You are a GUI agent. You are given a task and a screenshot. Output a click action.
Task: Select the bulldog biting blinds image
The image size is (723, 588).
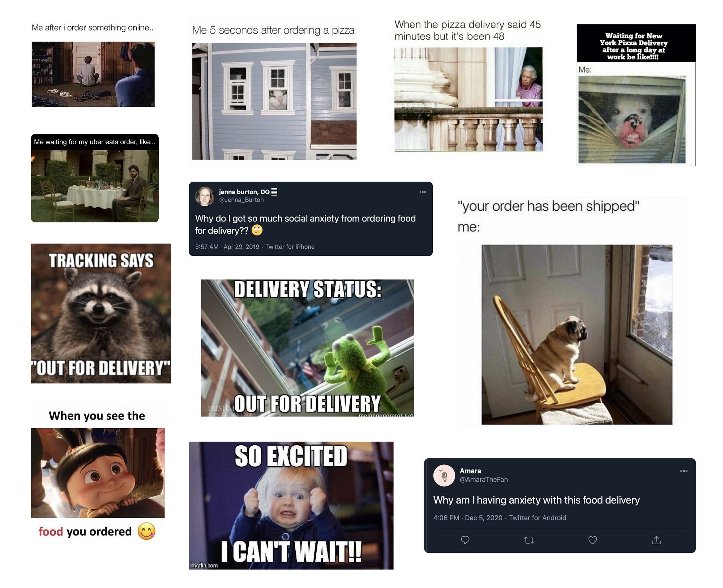pyautogui.click(x=632, y=120)
